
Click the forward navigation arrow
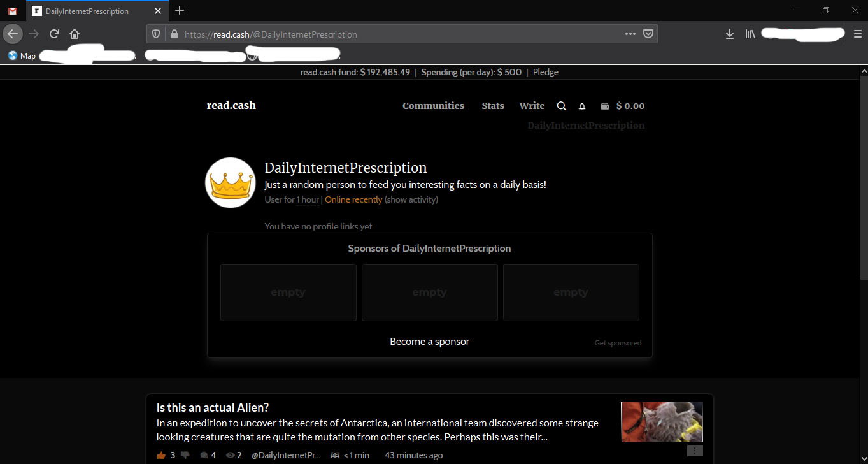click(34, 34)
